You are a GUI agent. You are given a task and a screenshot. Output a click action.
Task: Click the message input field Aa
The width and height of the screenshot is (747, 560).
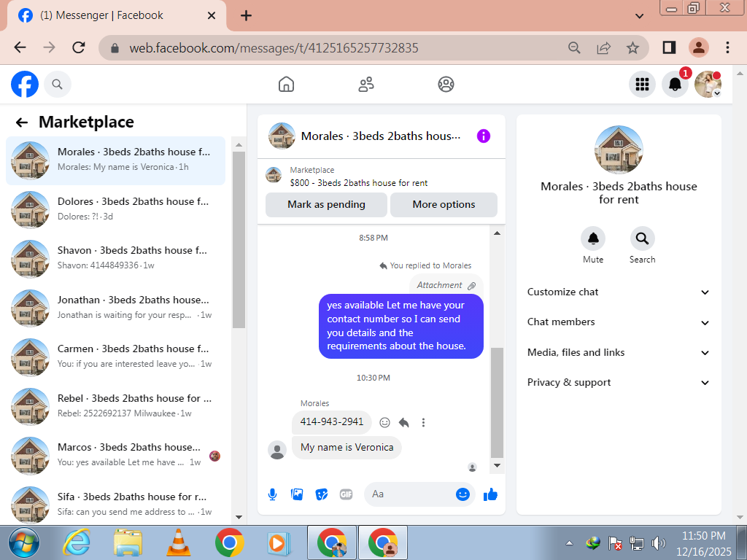coord(410,494)
